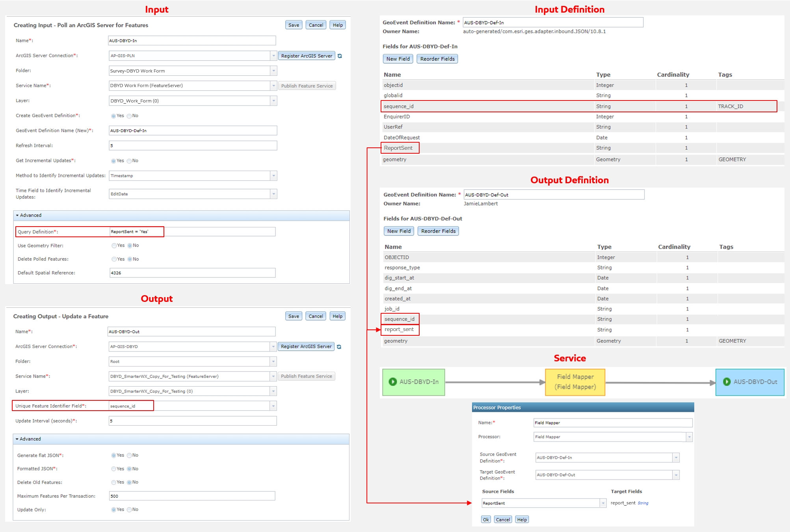The height and width of the screenshot is (532, 790).
Task: Select the Field Mapper processor node
Action: [x=575, y=382]
